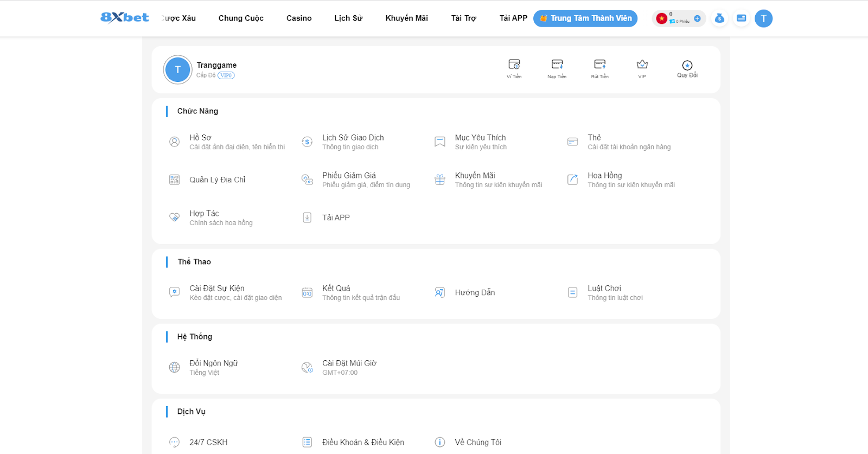Image resolution: width=868 pixels, height=454 pixels.
Task: Click the Hợp Tác handshake icon
Action: pyautogui.click(x=174, y=217)
